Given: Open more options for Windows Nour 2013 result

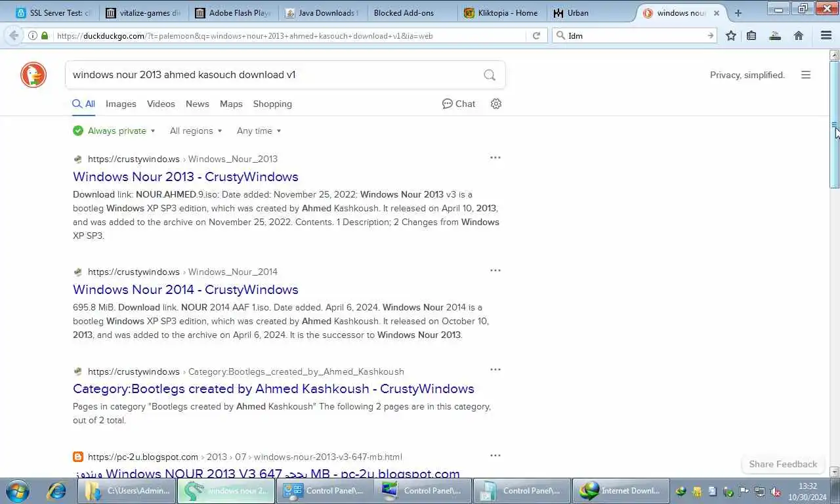Looking at the screenshot, I should click(x=495, y=157).
